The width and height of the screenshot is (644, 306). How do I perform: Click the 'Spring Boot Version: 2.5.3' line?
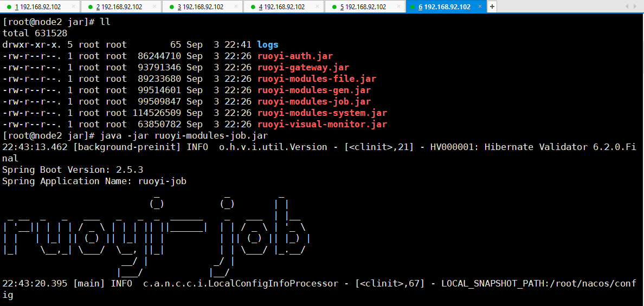(73, 170)
